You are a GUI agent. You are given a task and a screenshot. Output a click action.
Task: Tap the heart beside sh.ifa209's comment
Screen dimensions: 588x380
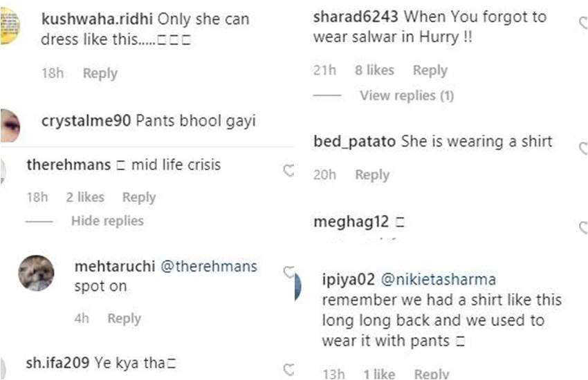pyautogui.click(x=289, y=370)
